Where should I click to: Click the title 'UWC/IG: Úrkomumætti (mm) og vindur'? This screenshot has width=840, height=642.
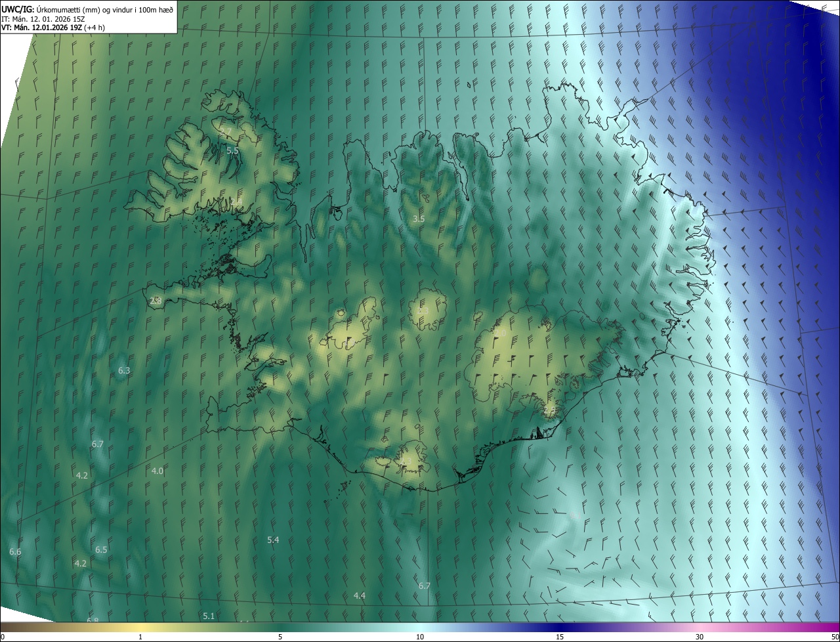point(87,9)
